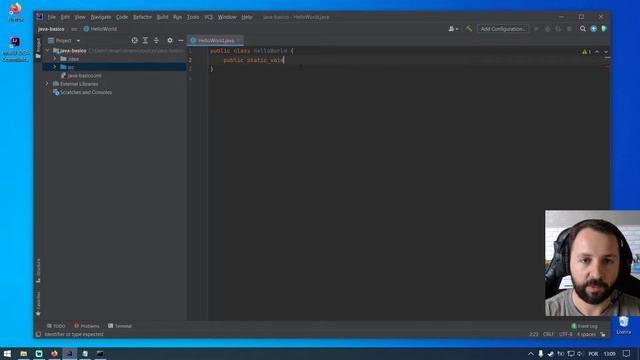Go to next highlighted error arrow
The image size is (640, 360).
tap(606, 52)
